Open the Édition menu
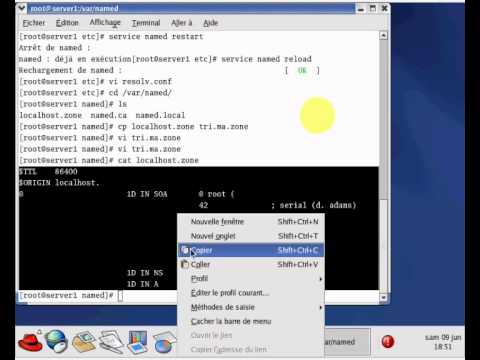 67,23
